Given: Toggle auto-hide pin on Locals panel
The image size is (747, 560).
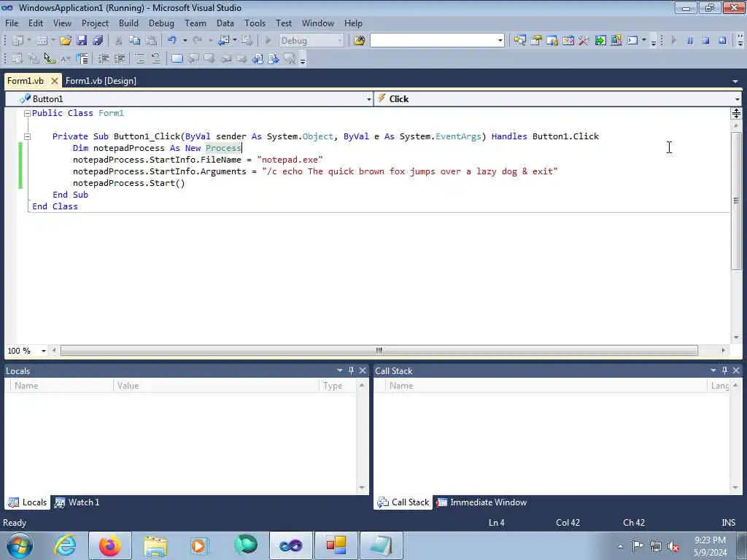Looking at the screenshot, I should coord(352,370).
